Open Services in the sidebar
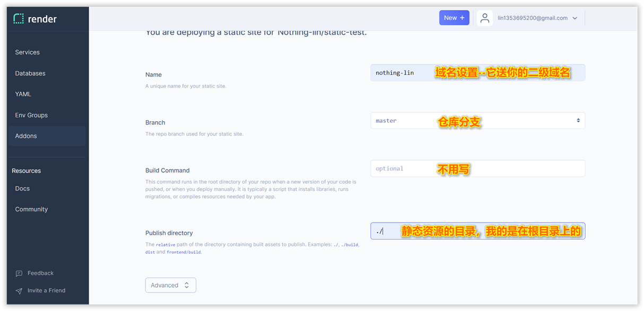The height and width of the screenshot is (311, 644). (28, 52)
